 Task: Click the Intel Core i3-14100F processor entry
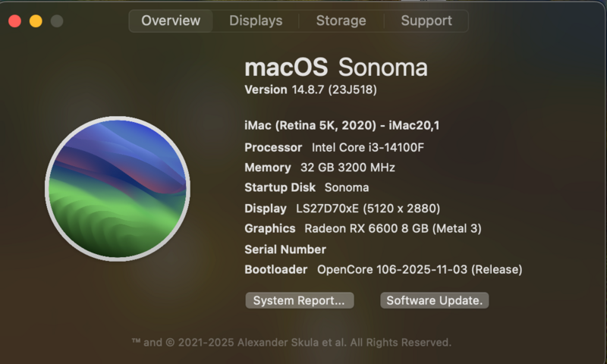(x=368, y=147)
